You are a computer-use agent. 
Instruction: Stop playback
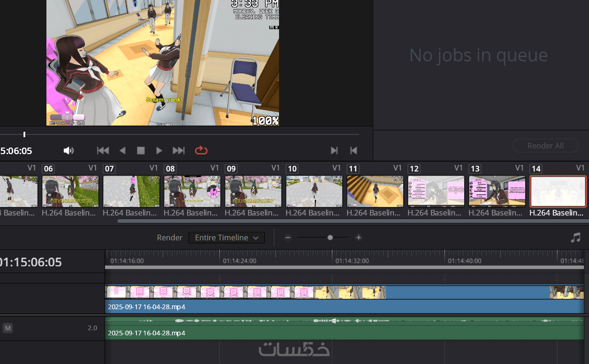(x=141, y=150)
